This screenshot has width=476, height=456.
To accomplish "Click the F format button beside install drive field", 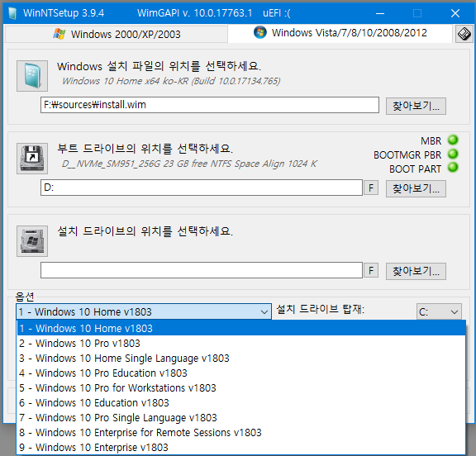I will [371, 270].
